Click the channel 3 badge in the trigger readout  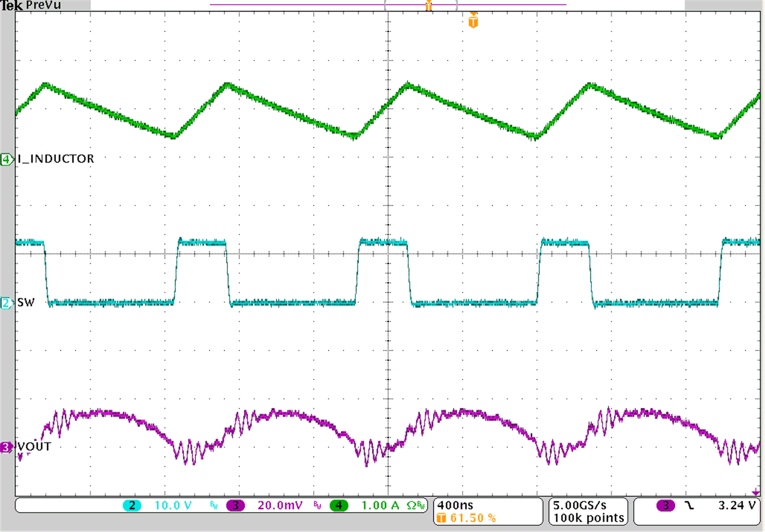pos(666,505)
